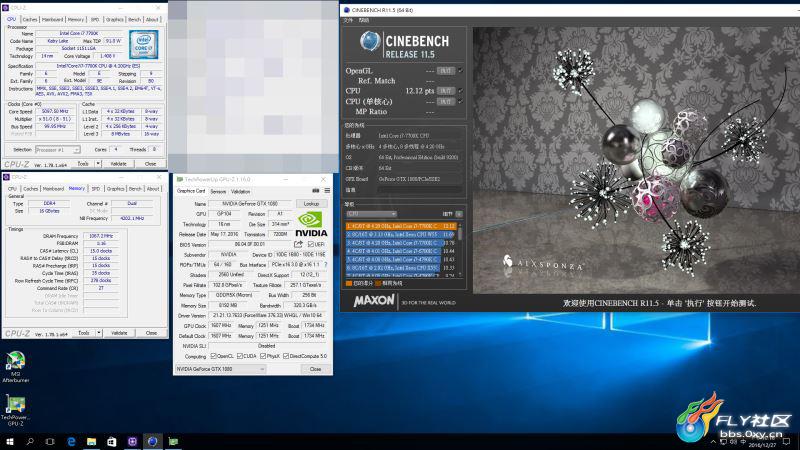
Task: Open TechPowerUp GPU-Z desktop shortcut
Action: tap(15, 410)
